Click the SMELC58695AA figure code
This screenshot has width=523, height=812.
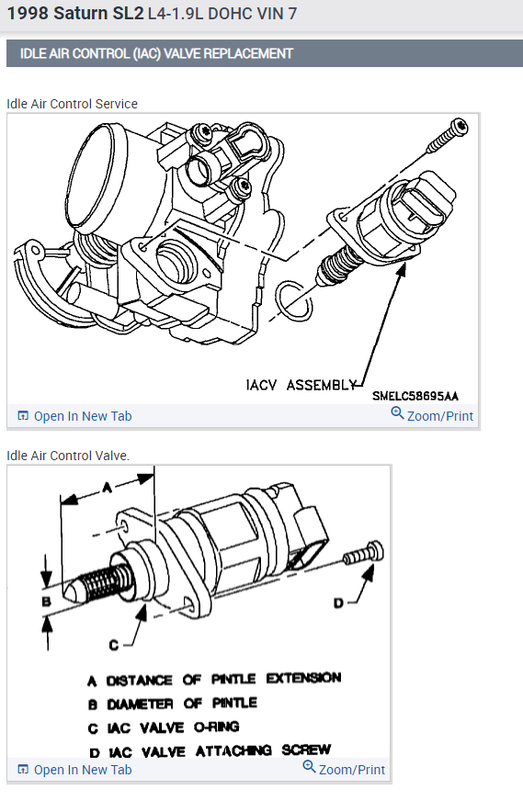pos(415,396)
